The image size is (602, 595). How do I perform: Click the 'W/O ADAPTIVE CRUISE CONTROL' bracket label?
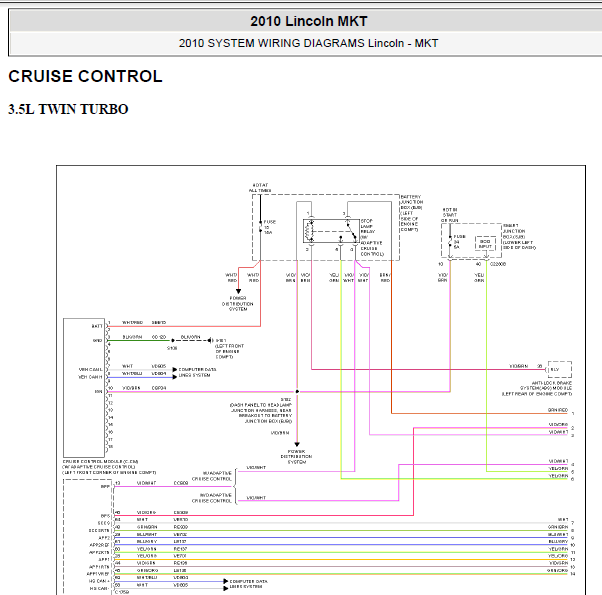[x=212, y=498]
